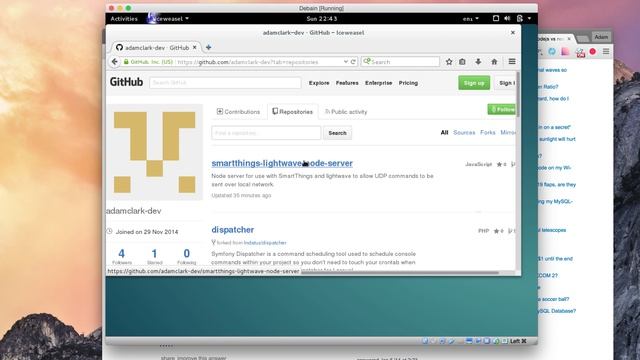
Task: Reload the page in Iceweasel
Action: [x=353, y=62]
